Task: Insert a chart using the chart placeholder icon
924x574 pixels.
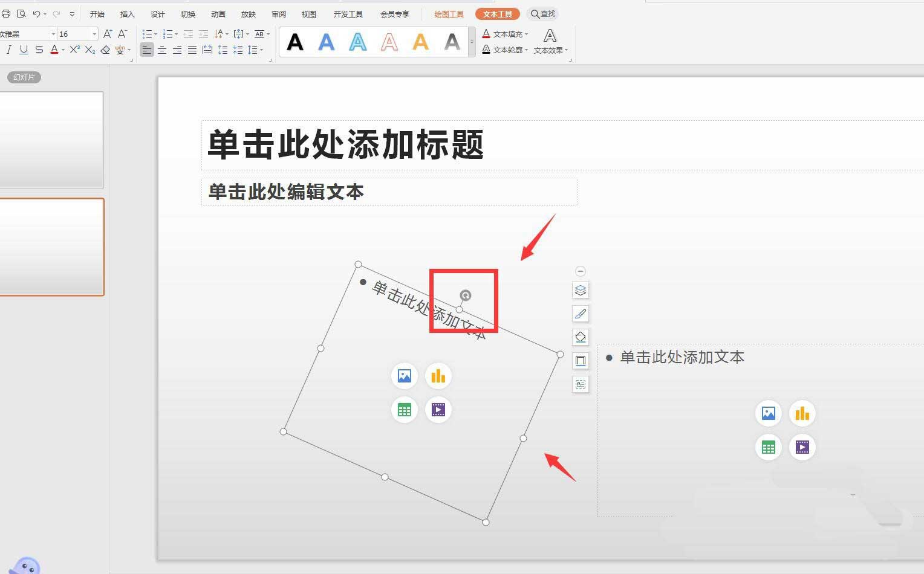Action: pos(438,375)
